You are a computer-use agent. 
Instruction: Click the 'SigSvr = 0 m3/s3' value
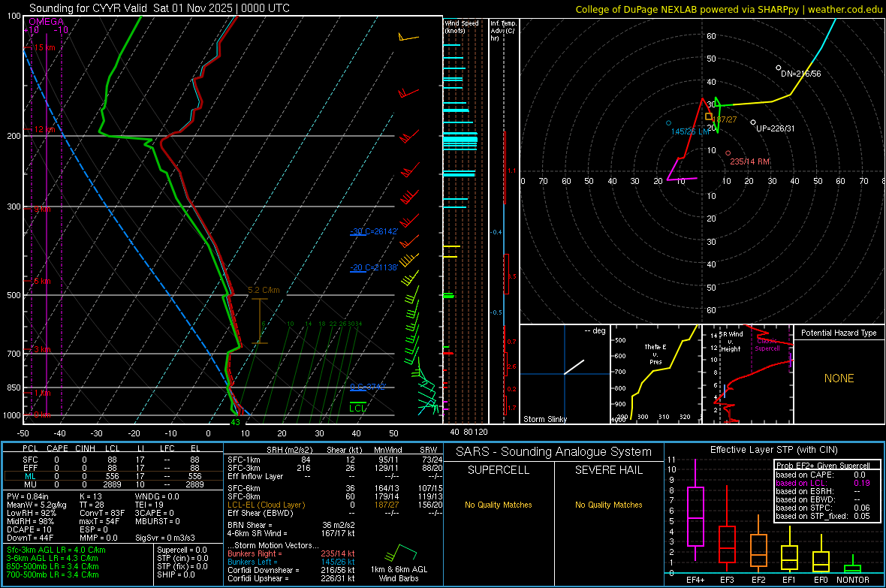165,538
